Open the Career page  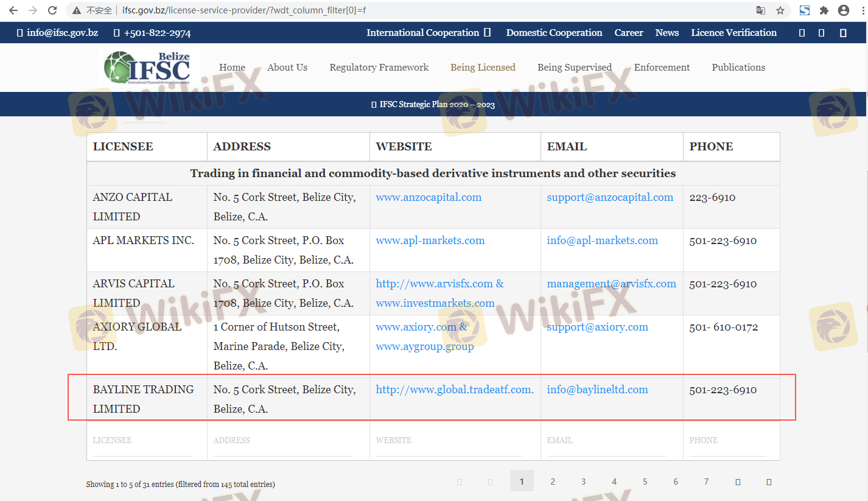pyautogui.click(x=629, y=33)
